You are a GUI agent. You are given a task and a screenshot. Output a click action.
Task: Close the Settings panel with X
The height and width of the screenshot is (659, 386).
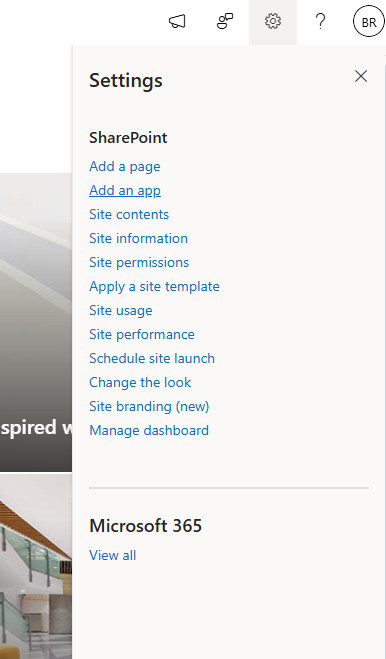(x=361, y=76)
